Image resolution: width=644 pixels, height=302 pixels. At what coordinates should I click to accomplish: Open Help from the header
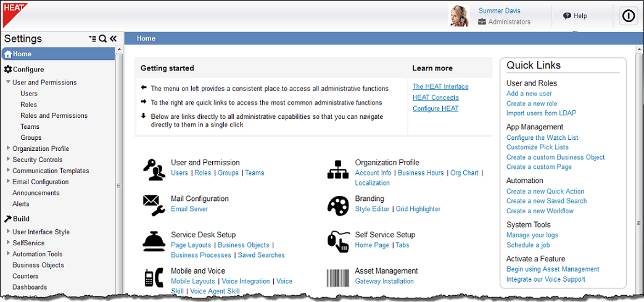pyautogui.click(x=575, y=16)
